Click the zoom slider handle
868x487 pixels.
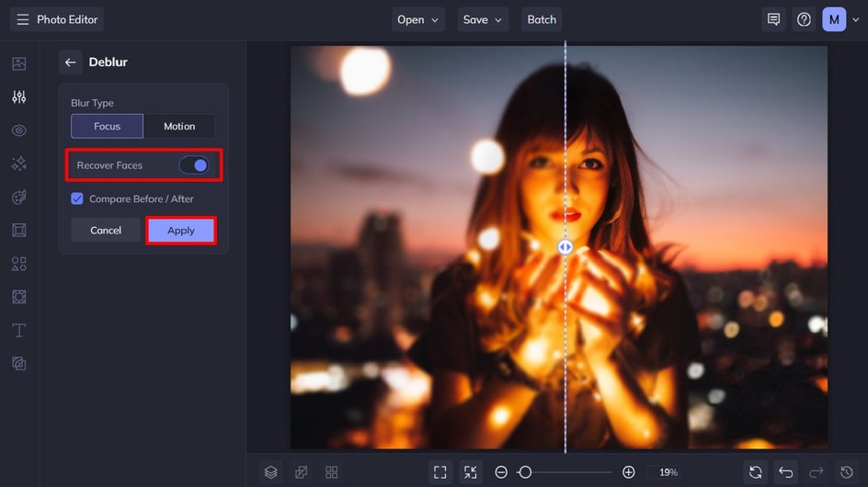(525, 472)
